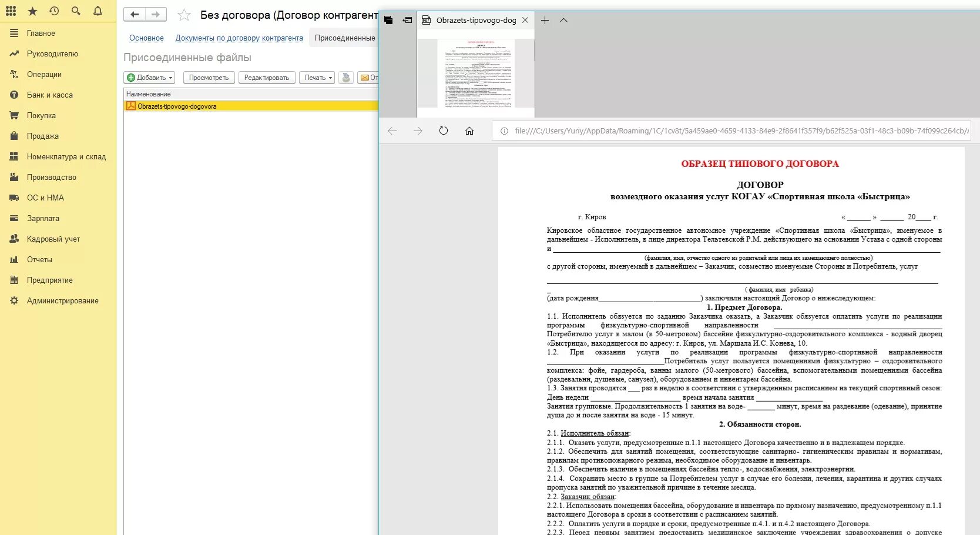Open notifications bell icon
This screenshot has height=535, width=980.
point(98,11)
